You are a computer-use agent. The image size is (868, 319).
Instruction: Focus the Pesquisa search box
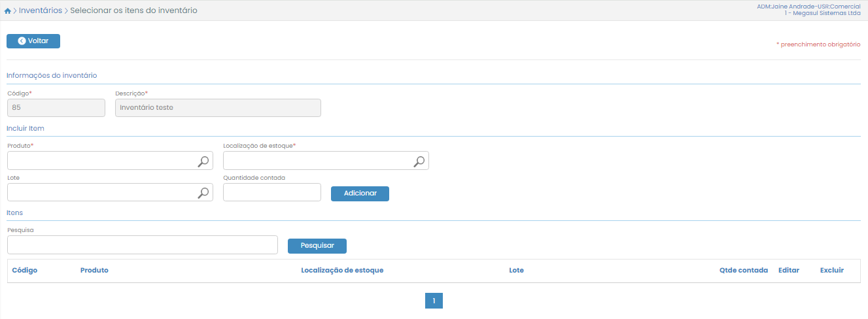[143, 245]
